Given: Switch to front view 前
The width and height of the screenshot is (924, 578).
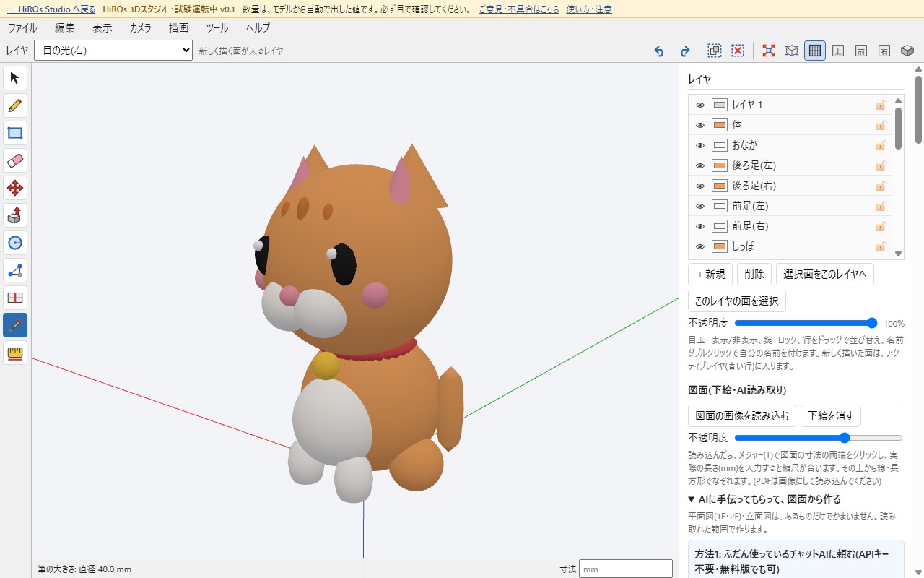Looking at the screenshot, I should click(x=861, y=51).
